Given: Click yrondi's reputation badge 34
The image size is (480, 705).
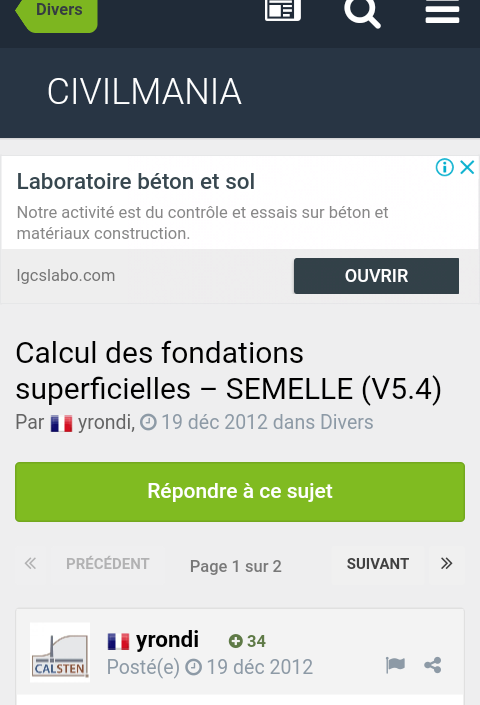Looking at the screenshot, I should point(247,641).
